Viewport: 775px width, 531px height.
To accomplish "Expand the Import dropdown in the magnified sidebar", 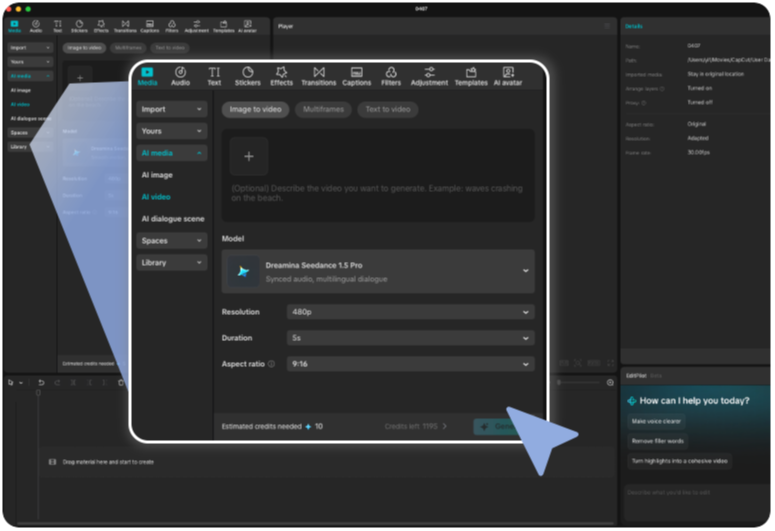I will tap(172, 109).
